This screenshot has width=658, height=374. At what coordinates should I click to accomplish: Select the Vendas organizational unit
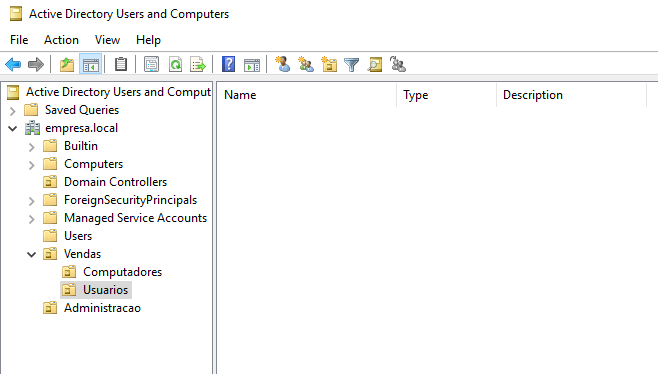82,254
